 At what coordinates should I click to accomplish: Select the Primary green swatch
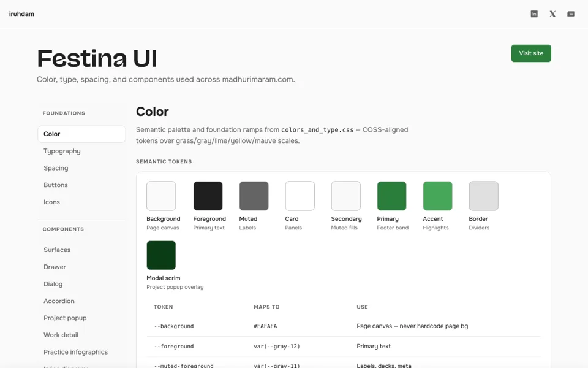(392, 196)
